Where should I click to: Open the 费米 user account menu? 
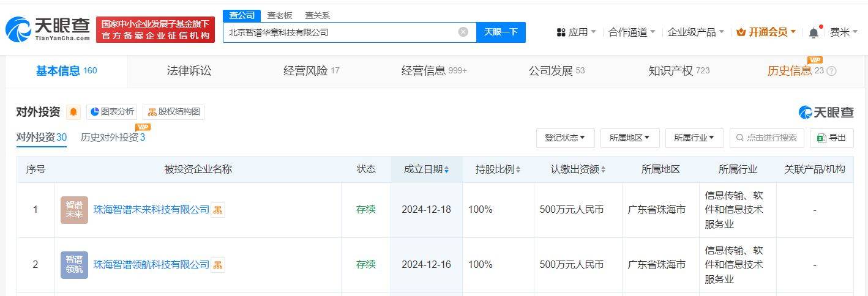(x=844, y=32)
